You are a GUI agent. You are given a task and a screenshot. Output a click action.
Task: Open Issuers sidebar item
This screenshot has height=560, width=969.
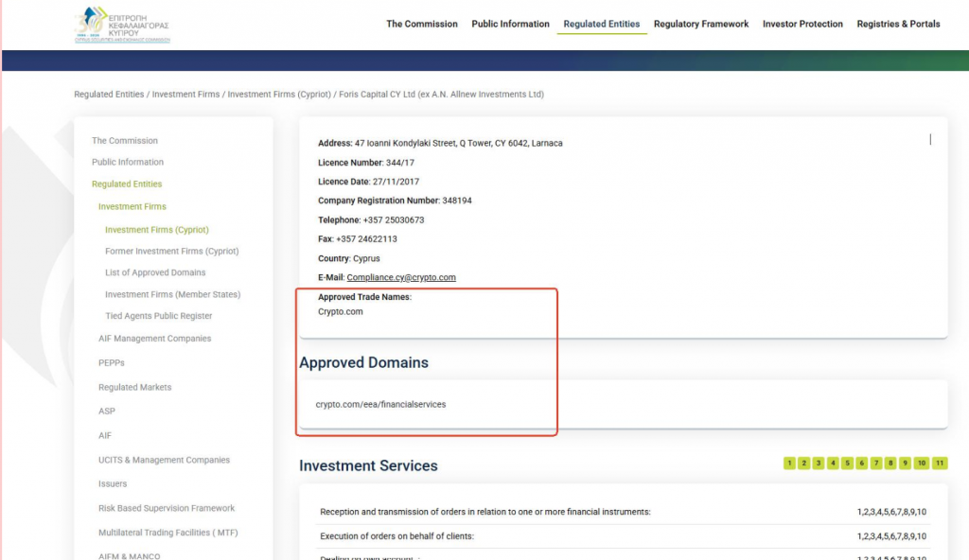point(113,483)
